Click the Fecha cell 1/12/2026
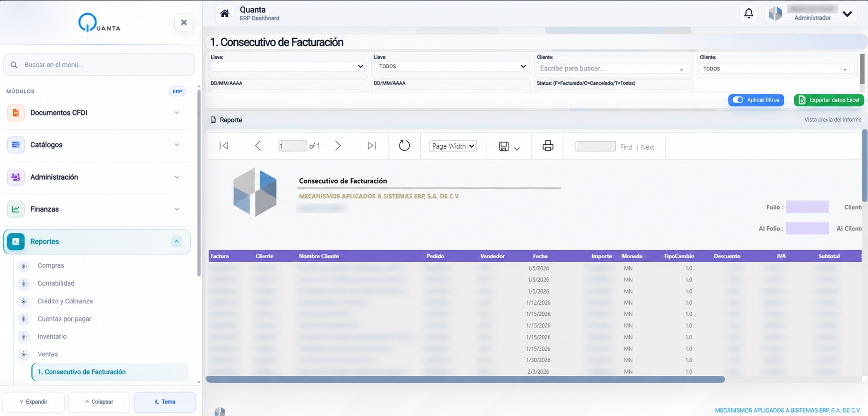This screenshot has width=868, height=416. pos(538,302)
